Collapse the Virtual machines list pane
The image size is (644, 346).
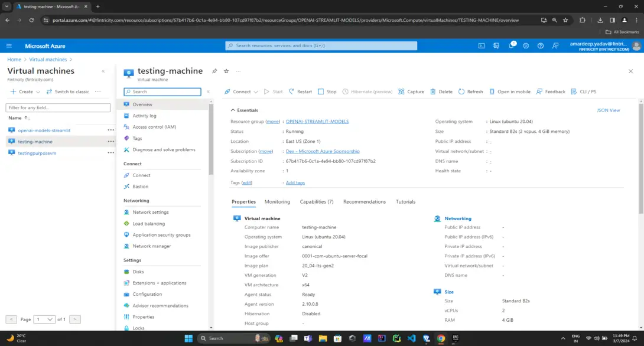[x=103, y=71]
